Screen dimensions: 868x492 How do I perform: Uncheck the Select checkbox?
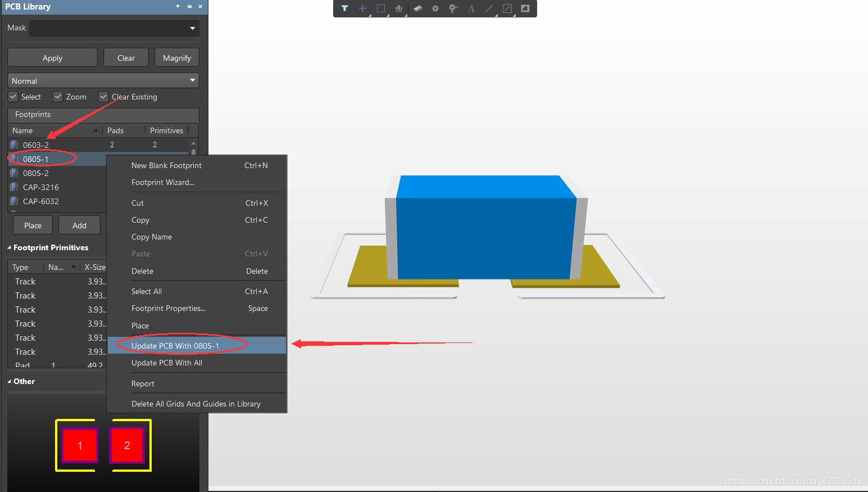[12, 96]
